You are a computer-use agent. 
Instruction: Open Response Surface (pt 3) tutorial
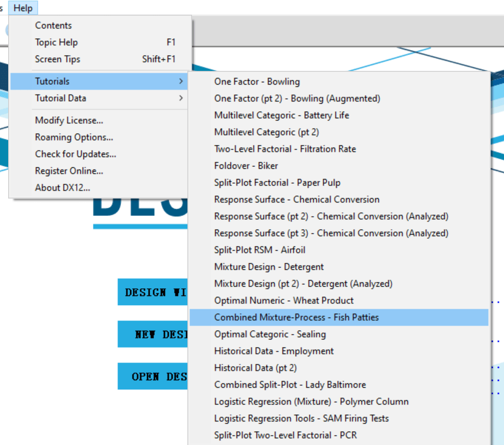coord(339,233)
